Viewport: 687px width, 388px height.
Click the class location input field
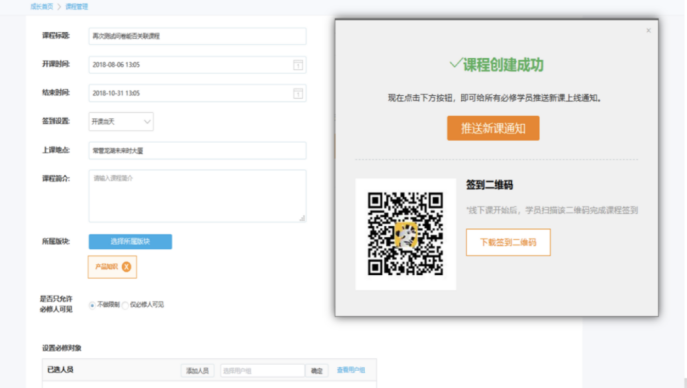[x=197, y=151]
